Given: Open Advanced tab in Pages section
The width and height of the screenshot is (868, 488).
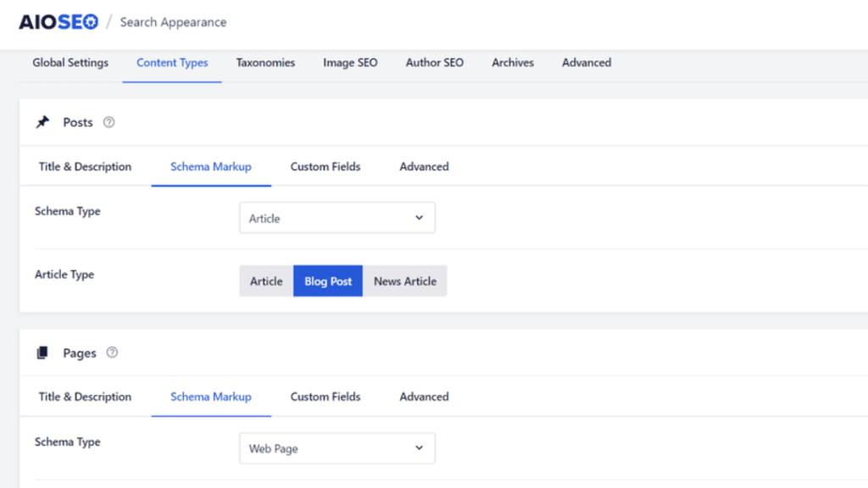Looking at the screenshot, I should click(424, 396).
